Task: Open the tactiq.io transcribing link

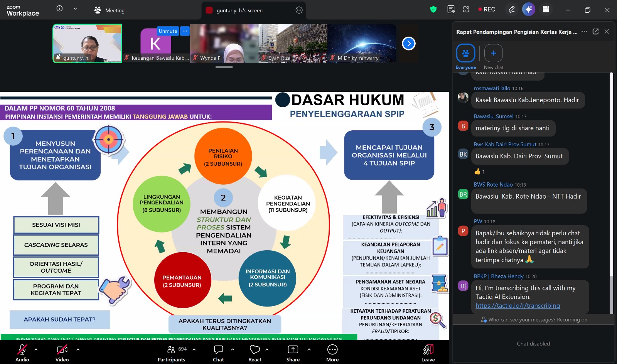Action: pos(518,305)
